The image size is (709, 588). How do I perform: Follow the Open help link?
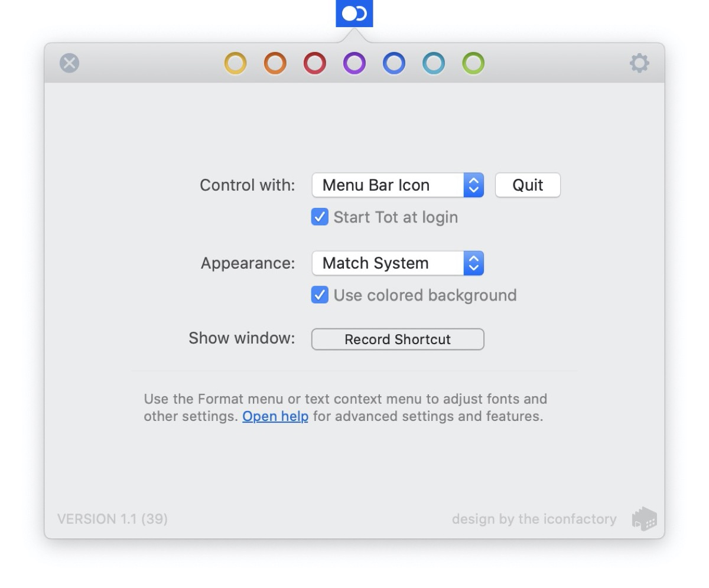275,416
